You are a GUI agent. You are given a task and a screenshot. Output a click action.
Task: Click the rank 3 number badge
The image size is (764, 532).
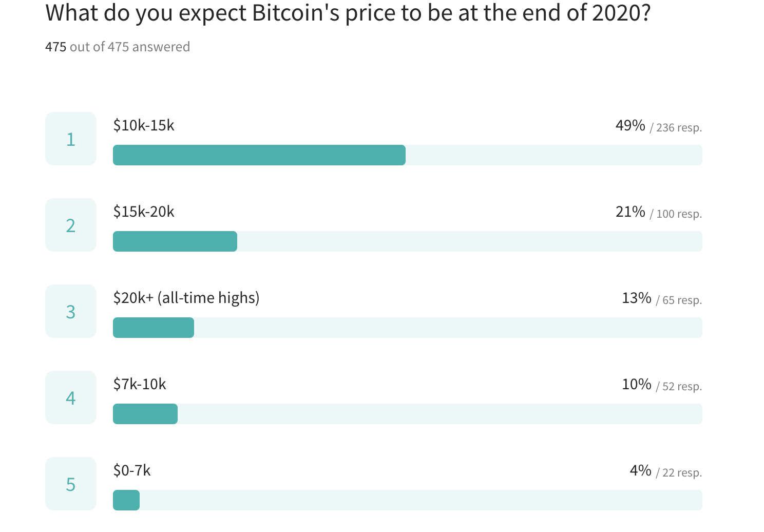pyautogui.click(x=71, y=311)
